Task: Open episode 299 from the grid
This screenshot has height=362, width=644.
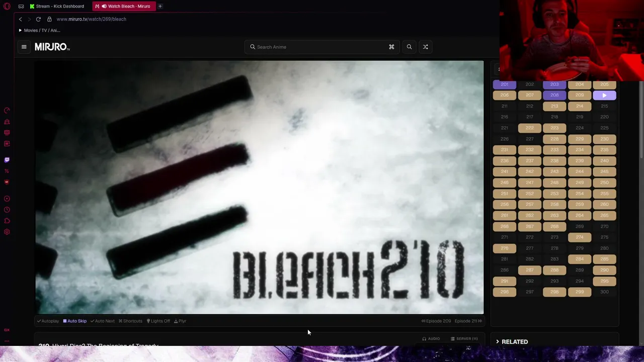Action: pos(580,292)
